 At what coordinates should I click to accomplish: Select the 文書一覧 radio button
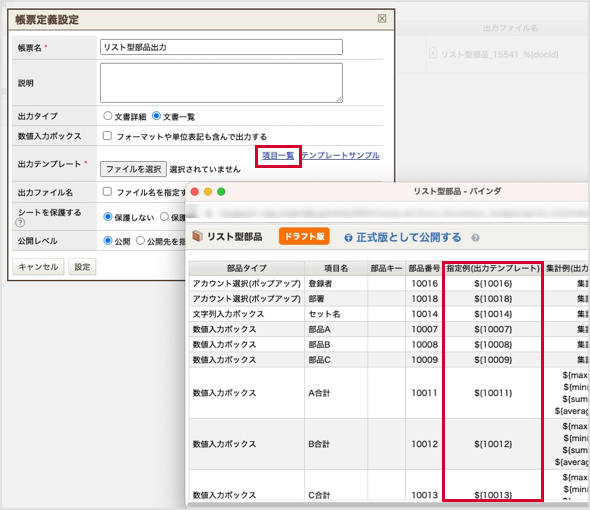coord(156,116)
